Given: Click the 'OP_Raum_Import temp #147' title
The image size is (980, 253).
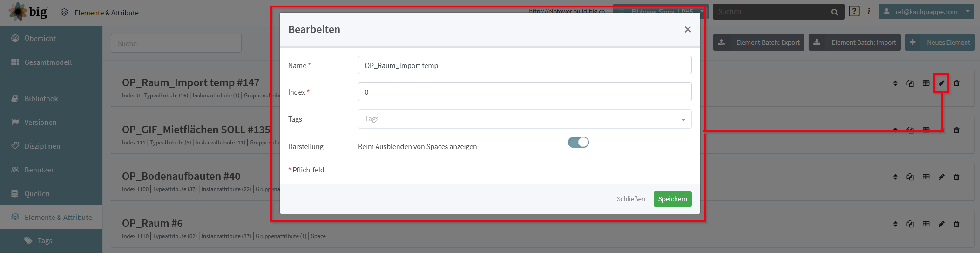Looking at the screenshot, I should [x=190, y=82].
